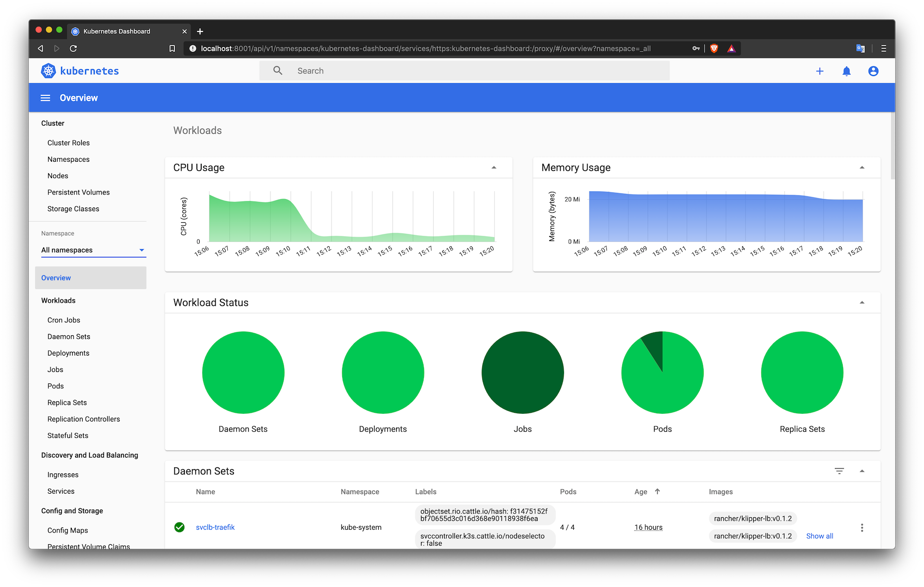Expand the Workload Status section
This screenshot has height=587, width=924.
click(863, 302)
